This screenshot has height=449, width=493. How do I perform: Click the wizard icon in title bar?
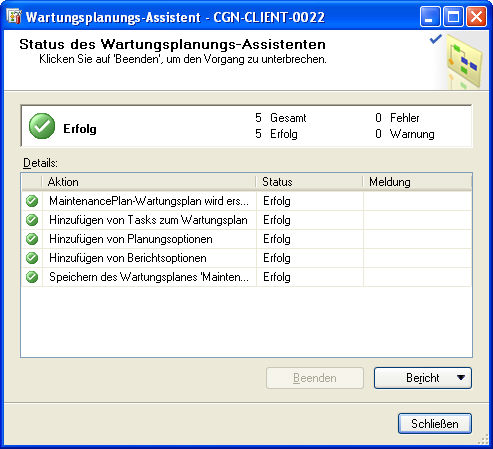pyautogui.click(x=14, y=17)
